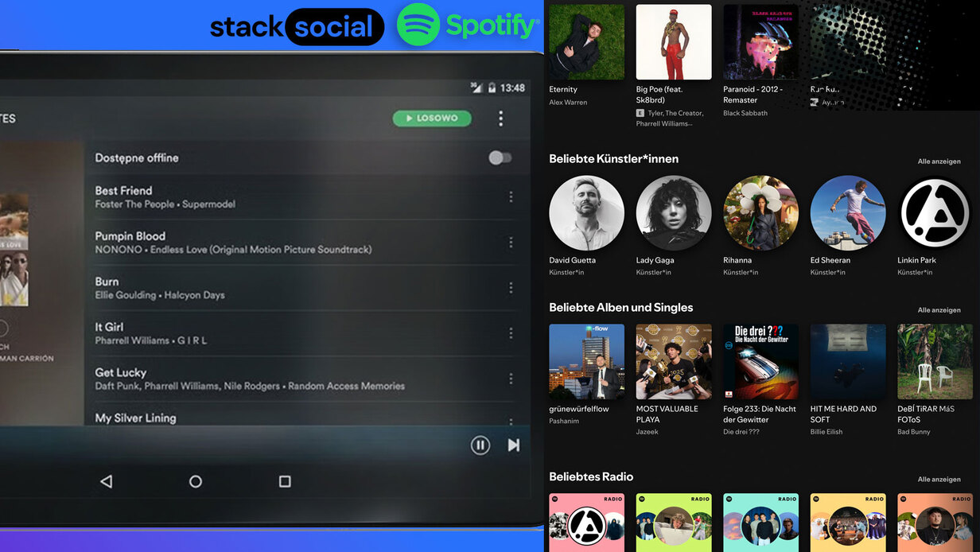Screen dimensions: 980x552
Task: Click the Jazeek artist name
Action: pyautogui.click(x=647, y=433)
